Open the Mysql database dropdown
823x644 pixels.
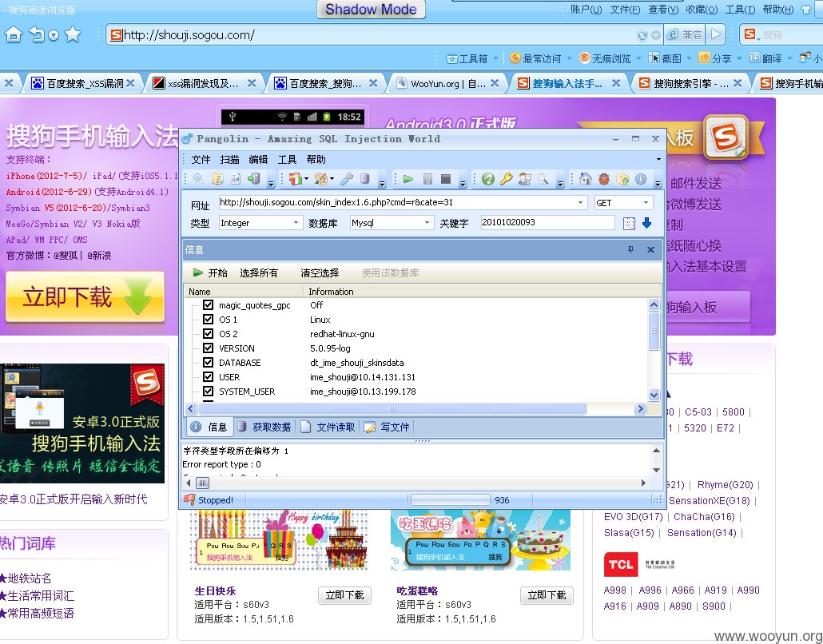(x=427, y=223)
